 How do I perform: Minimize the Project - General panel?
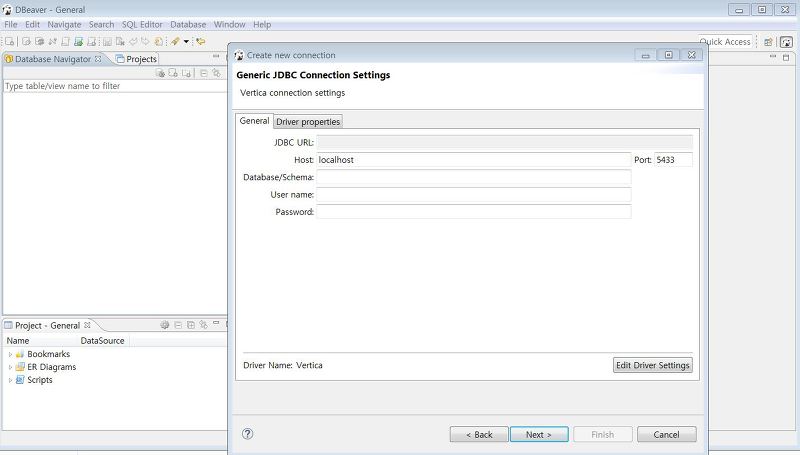coord(216,323)
